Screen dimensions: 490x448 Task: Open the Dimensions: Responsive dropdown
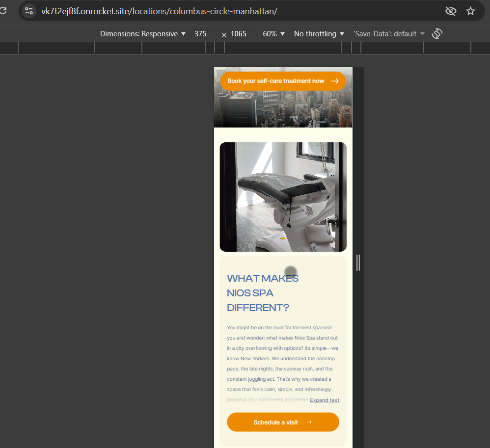coord(143,34)
